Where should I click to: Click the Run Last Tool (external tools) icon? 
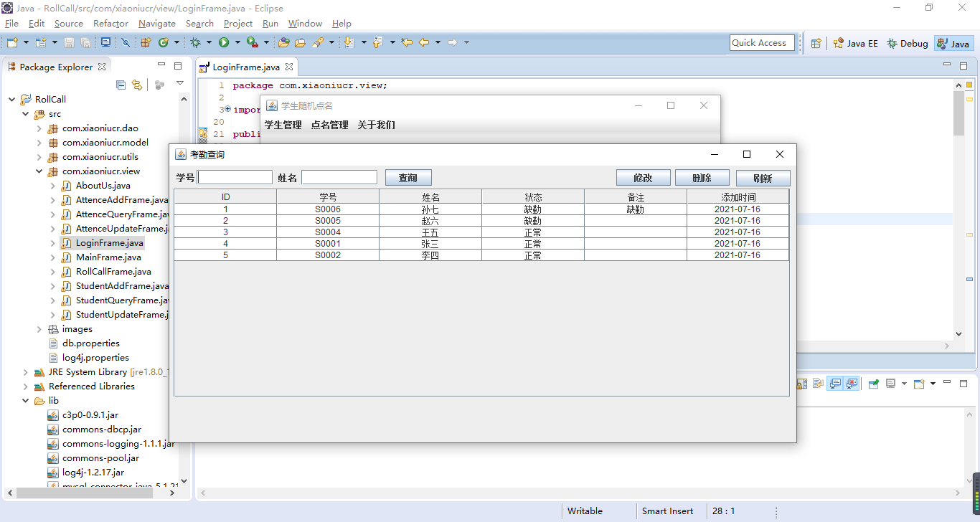click(x=252, y=42)
